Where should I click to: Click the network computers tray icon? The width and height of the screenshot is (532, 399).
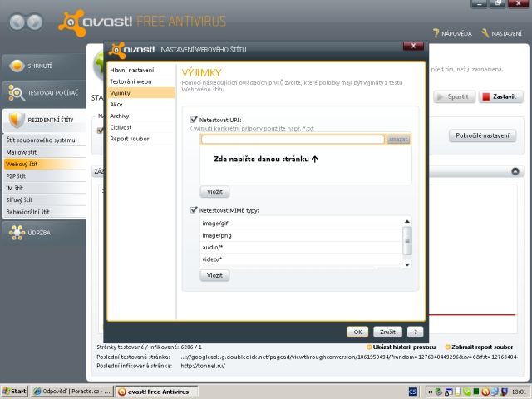tap(495, 392)
